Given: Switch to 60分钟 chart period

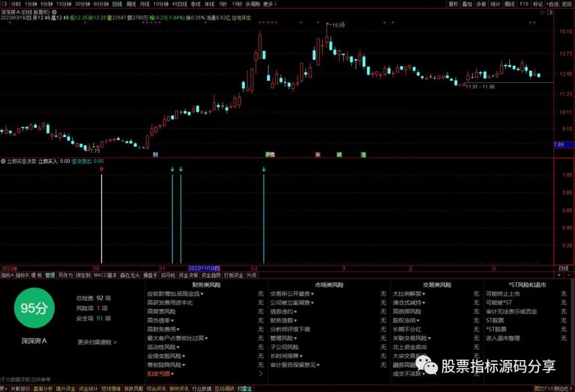Looking at the screenshot, I should tap(101, 4).
